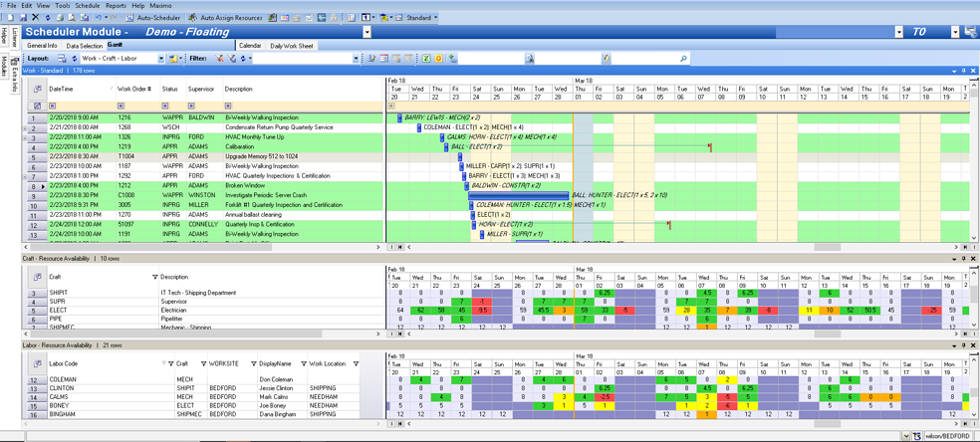Image resolution: width=980 pixels, height=442 pixels.
Task: Open the Filter combo box dropdown arrow
Action: pyautogui.click(x=357, y=58)
